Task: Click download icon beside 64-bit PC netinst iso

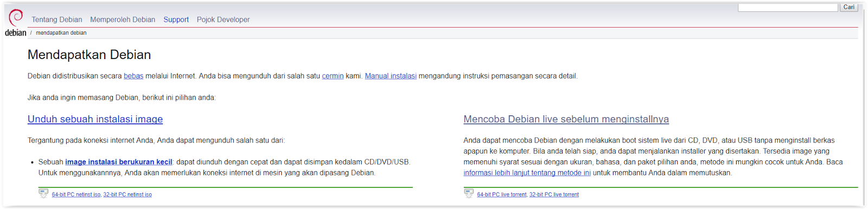Action: pyautogui.click(x=43, y=193)
